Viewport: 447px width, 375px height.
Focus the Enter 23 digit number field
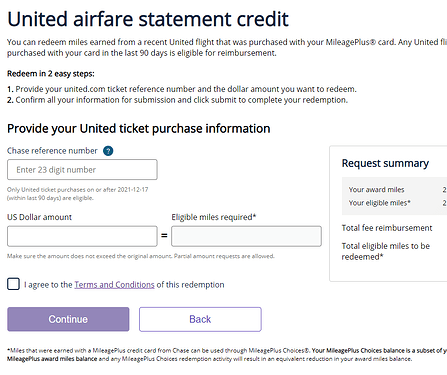(x=82, y=170)
